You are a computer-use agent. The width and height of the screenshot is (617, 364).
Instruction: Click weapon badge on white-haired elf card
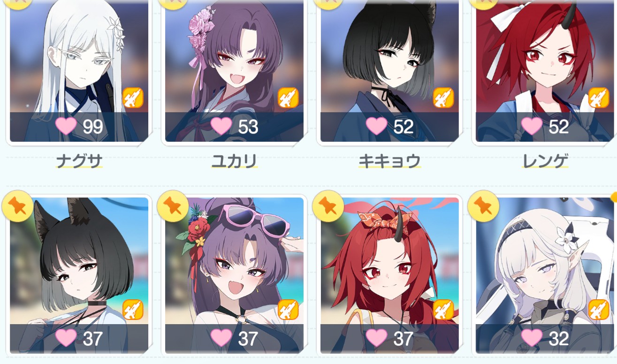pyautogui.click(x=599, y=310)
